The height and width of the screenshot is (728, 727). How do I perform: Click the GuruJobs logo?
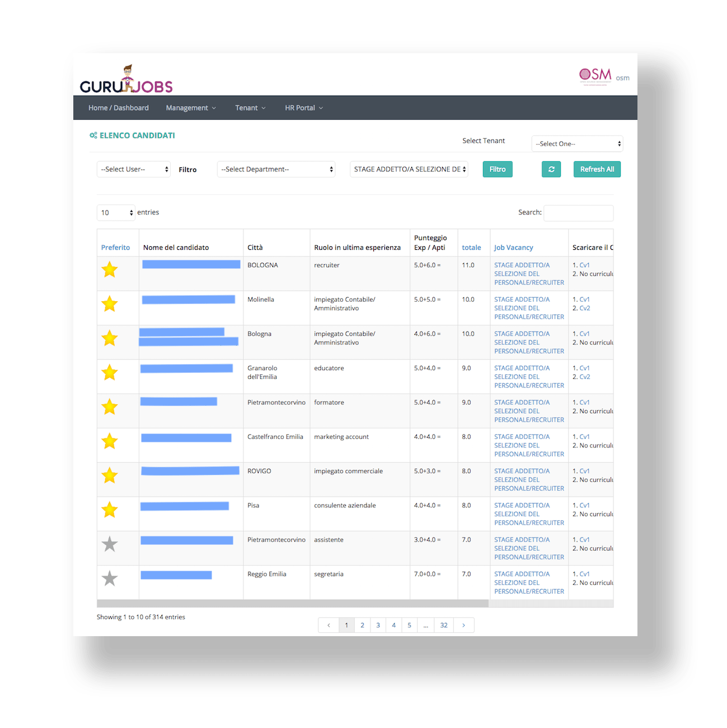click(126, 80)
